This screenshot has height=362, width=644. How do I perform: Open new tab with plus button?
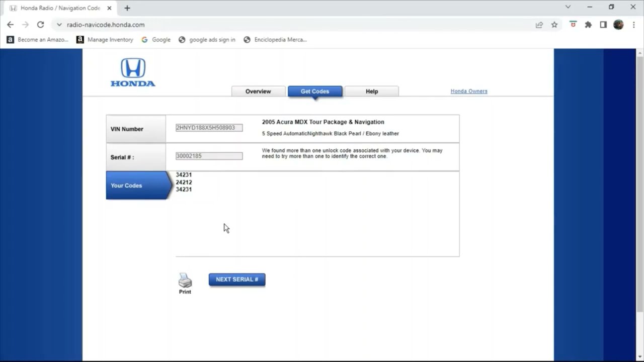click(x=127, y=8)
